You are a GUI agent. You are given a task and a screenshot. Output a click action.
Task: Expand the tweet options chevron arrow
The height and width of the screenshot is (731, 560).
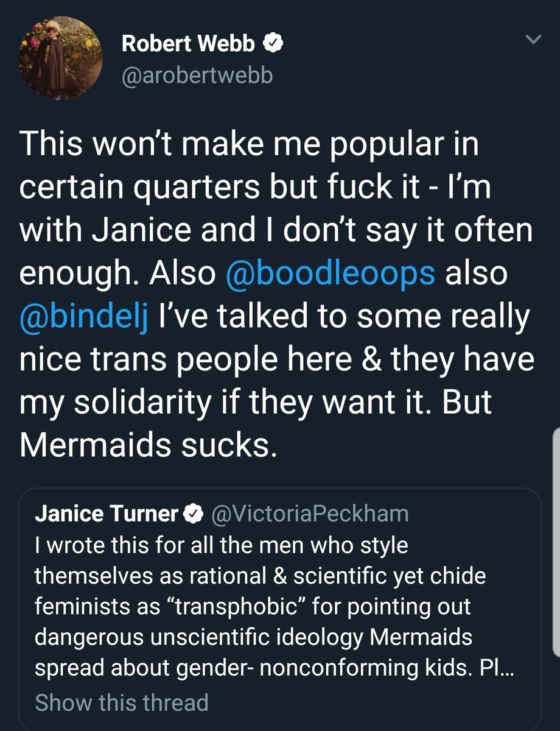click(533, 40)
